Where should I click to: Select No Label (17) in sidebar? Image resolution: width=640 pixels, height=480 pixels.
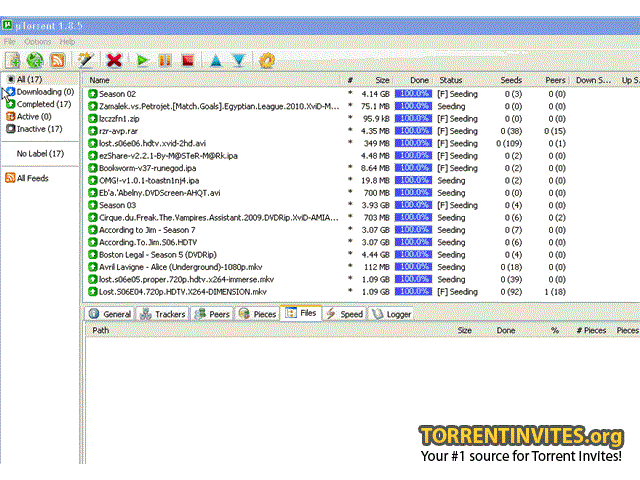point(40,153)
